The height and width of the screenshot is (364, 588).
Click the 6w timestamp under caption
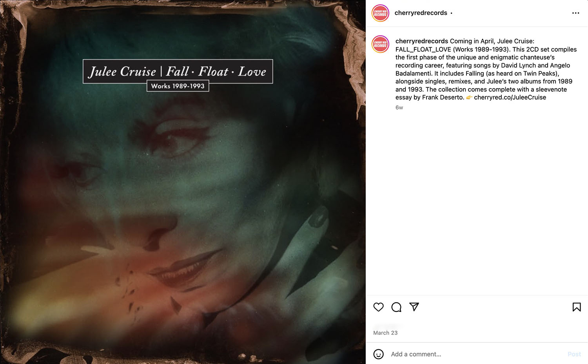(399, 107)
